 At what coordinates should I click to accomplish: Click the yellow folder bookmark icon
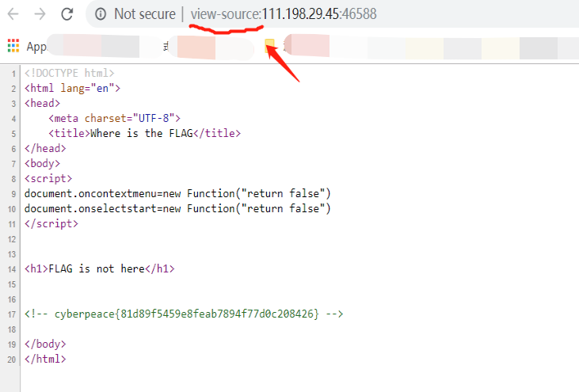(269, 46)
